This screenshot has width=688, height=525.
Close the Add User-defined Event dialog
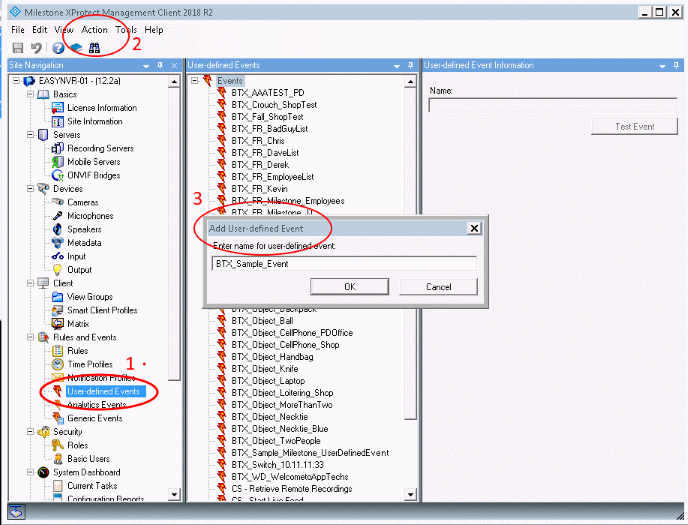(x=474, y=229)
